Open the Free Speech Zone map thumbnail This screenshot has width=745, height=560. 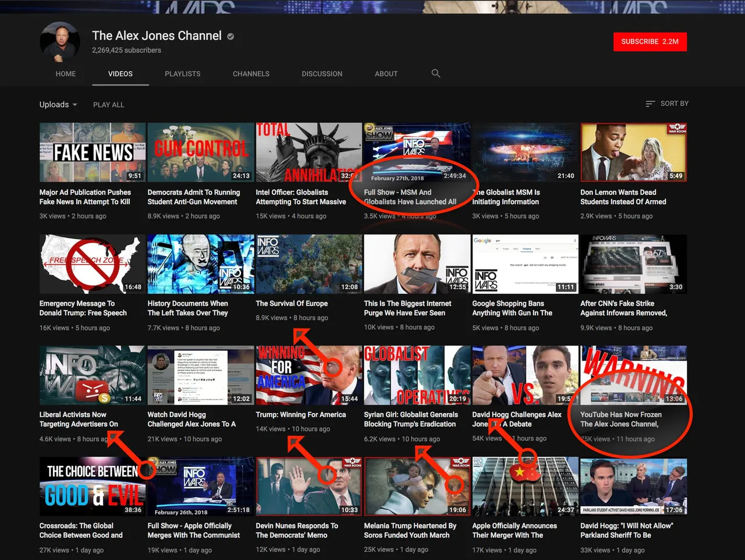click(93, 264)
